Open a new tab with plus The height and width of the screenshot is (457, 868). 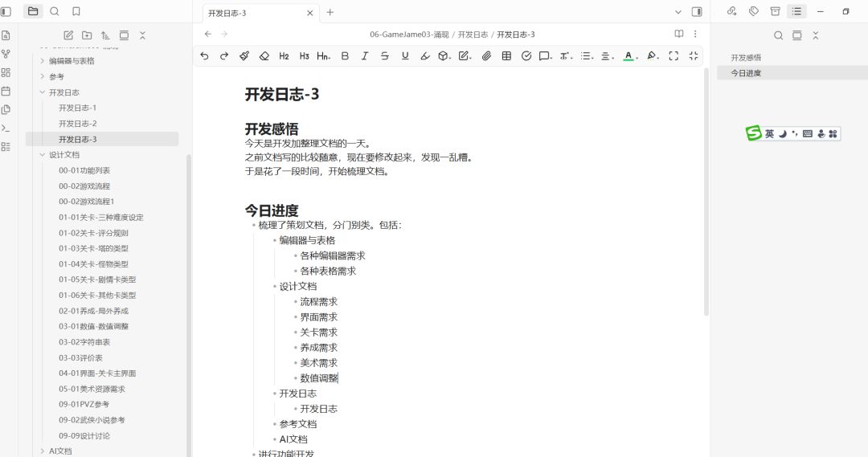pyautogui.click(x=330, y=12)
